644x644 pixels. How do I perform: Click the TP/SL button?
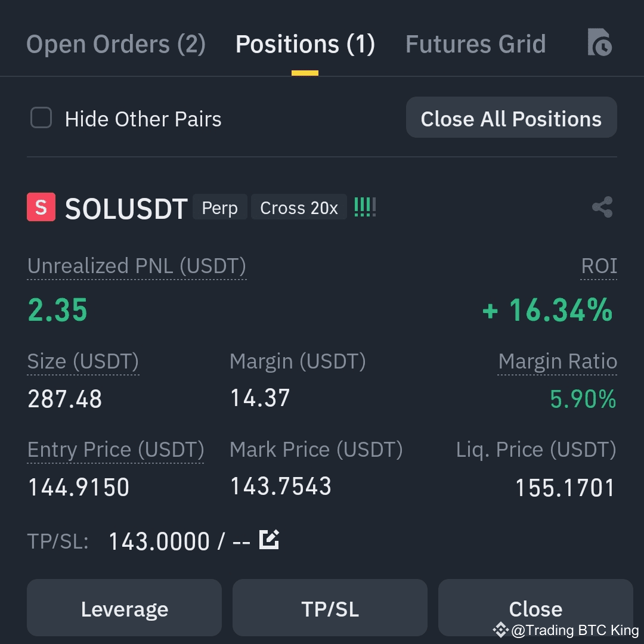(330, 608)
